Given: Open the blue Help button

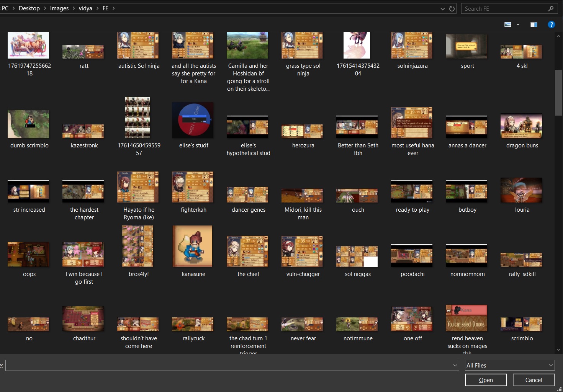Looking at the screenshot, I should 552,24.
